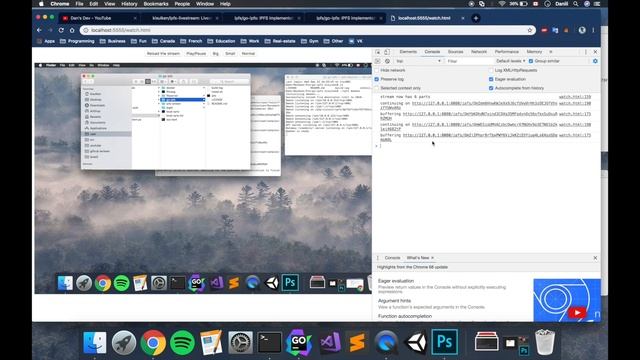Click the Normal size button
This screenshot has height=360, width=640.
248,53
